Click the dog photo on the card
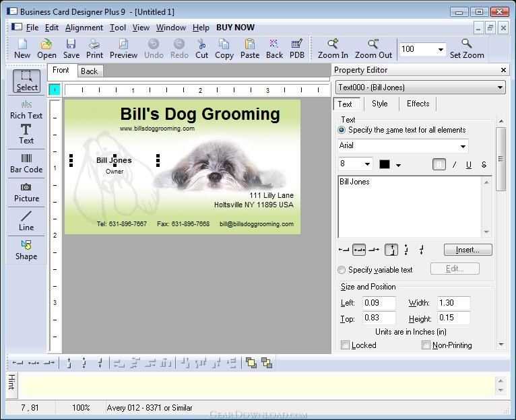This screenshot has height=420, width=516. point(220,166)
